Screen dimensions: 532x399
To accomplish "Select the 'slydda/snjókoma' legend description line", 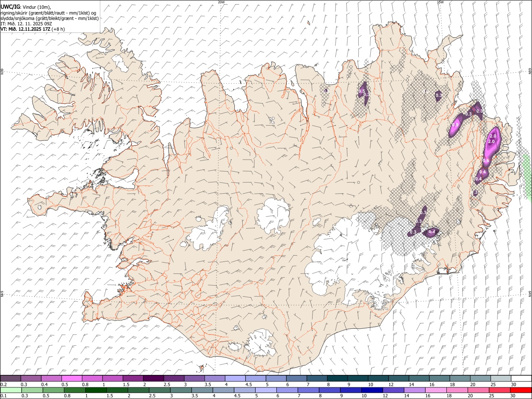I will click(x=49, y=18).
